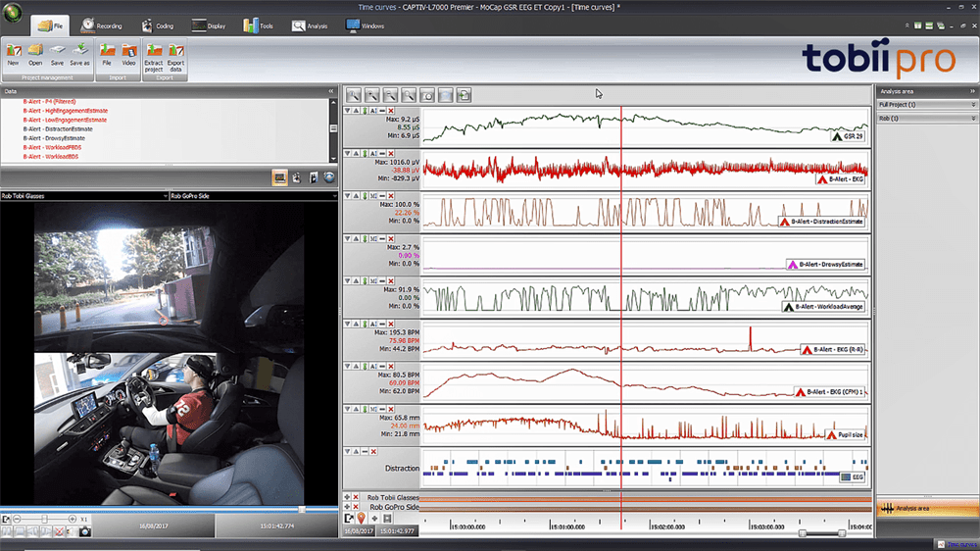980x551 pixels.
Task: Open the Recording ribbon tab
Action: [x=101, y=25]
